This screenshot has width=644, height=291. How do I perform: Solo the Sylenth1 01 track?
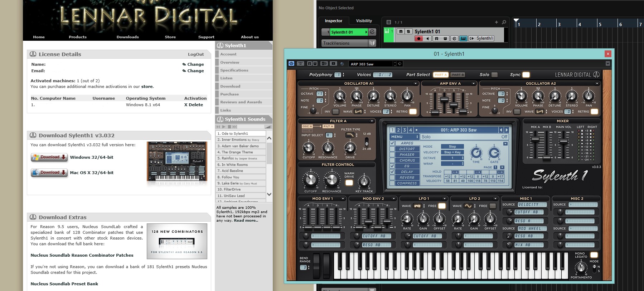coord(408,31)
